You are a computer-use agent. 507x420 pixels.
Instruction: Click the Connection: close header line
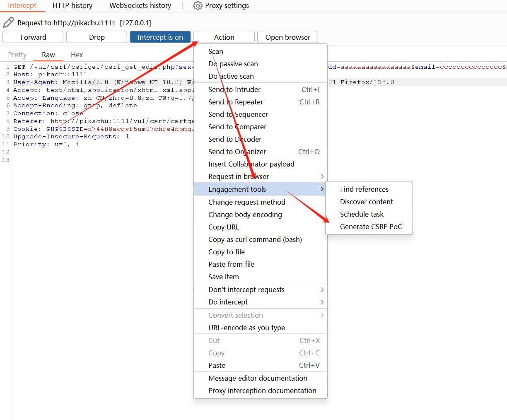(x=48, y=113)
